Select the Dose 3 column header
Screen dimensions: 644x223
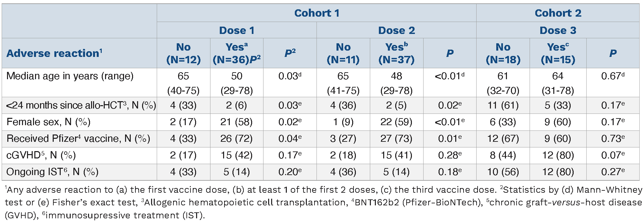(x=558, y=31)
